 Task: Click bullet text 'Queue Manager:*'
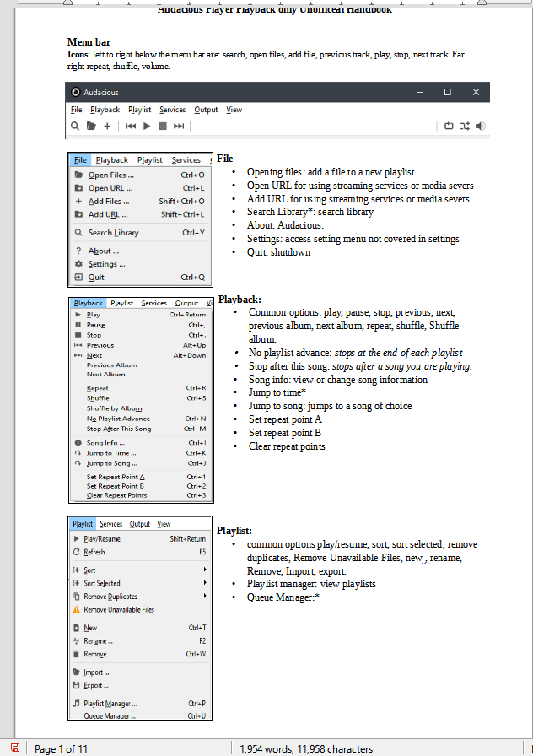point(283,597)
